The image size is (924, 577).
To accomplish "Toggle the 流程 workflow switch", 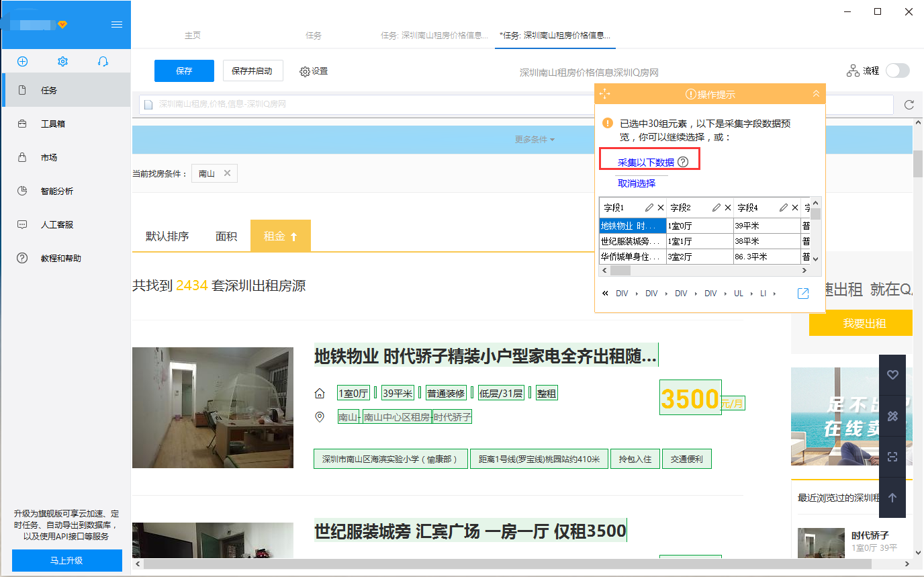I will (x=898, y=71).
